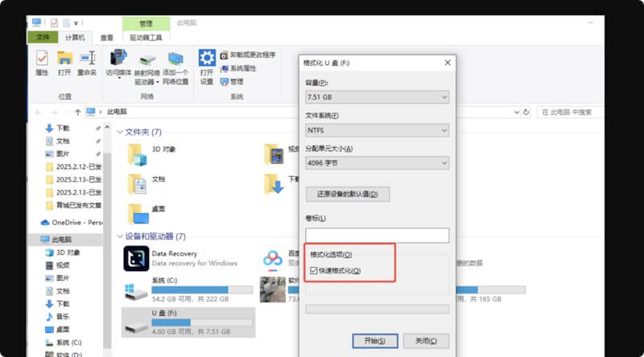Click the 关闭 button in format dialog

[x=426, y=341]
